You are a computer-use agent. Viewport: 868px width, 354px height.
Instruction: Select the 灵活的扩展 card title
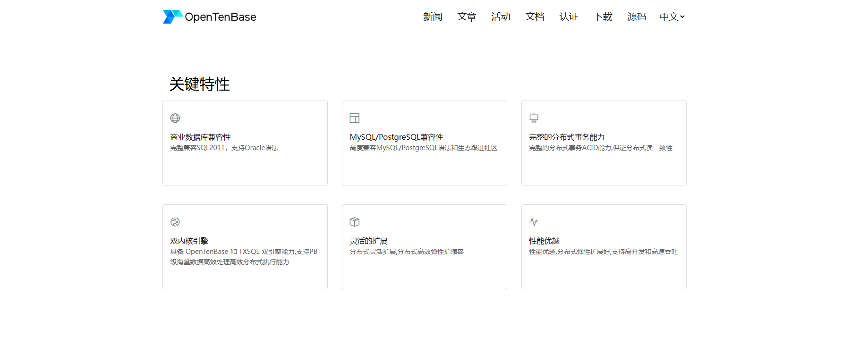368,241
